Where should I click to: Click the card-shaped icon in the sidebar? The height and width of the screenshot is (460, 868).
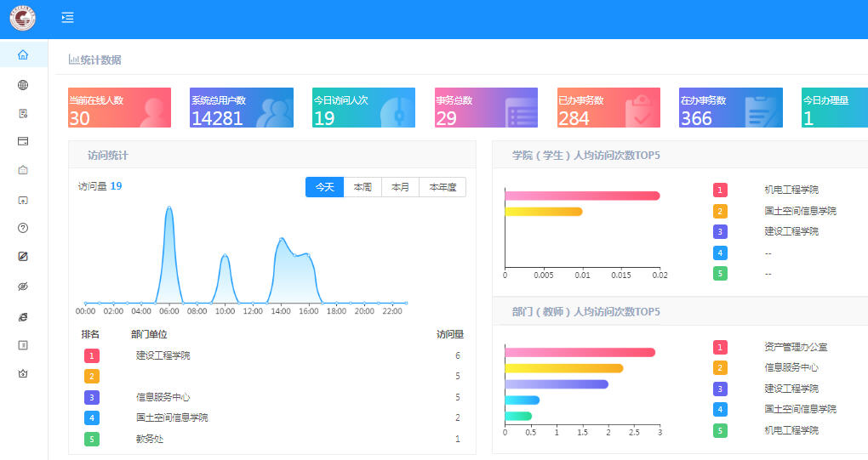pyautogui.click(x=23, y=141)
